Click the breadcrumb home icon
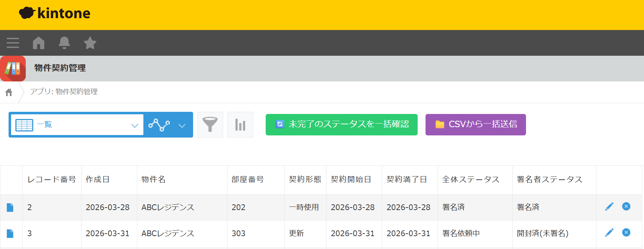644x249 pixels. pyautogui.click(x=9, y=93)
